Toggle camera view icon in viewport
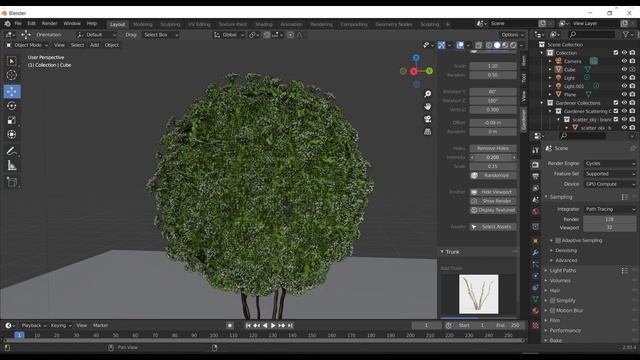Screen dimensions: 640x360 click(427, 119)
